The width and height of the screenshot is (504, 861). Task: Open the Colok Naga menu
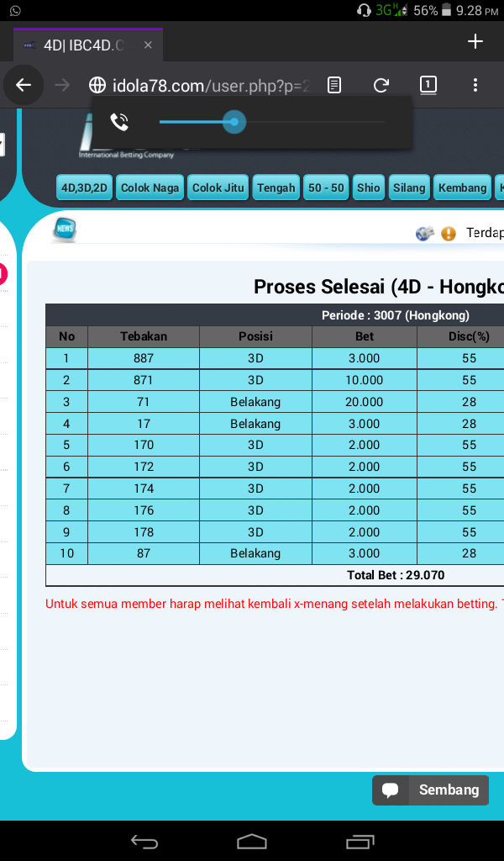[150, 188]
